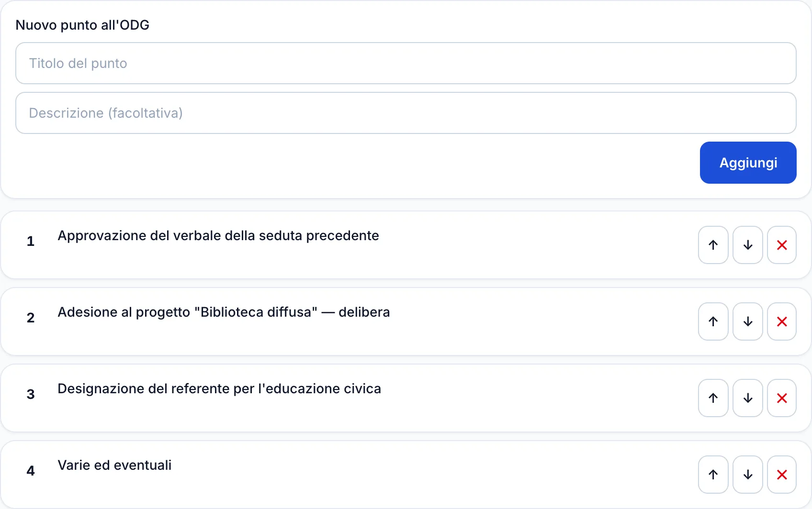
Task: Remove the 'Varie ed eventuali' item
Action: click(782, 475)
